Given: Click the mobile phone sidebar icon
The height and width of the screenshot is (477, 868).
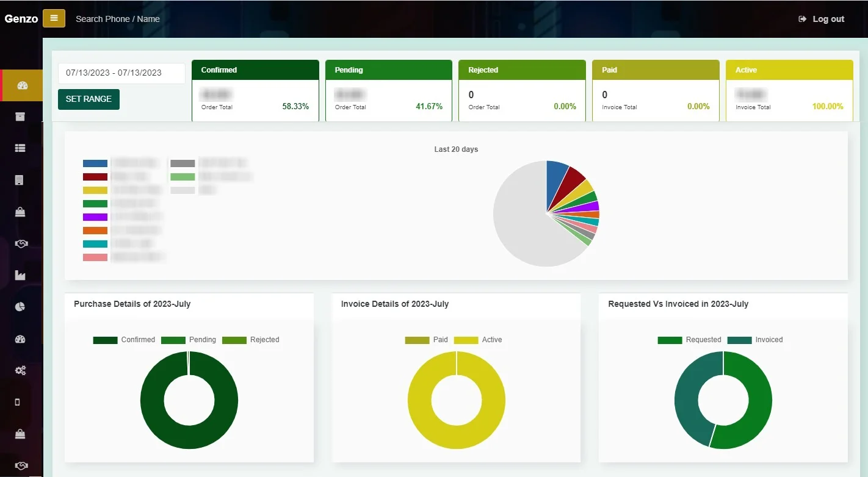Looking at the screenshot, I should 18,402.
